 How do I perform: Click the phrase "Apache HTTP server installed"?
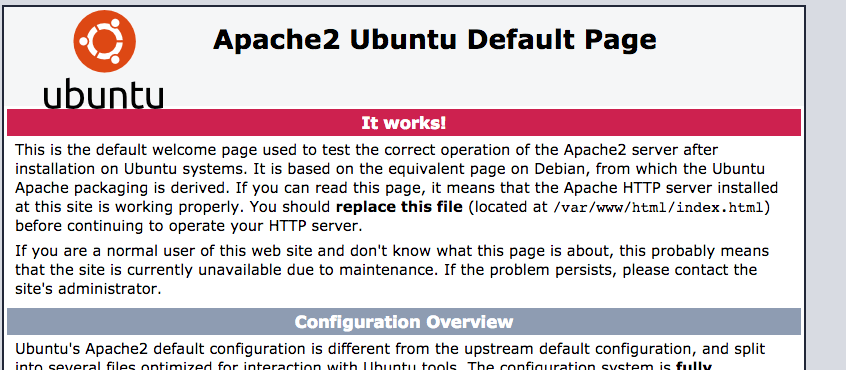671,188
